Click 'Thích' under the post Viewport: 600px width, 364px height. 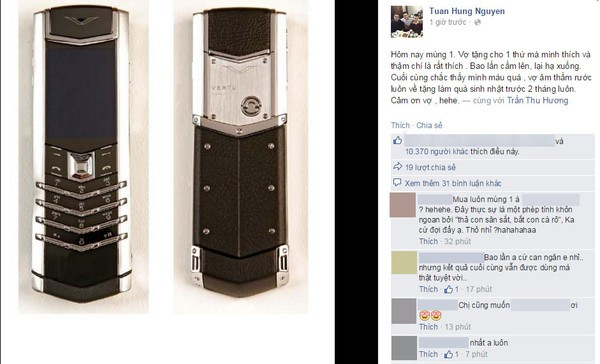click(x=400, y=125)
